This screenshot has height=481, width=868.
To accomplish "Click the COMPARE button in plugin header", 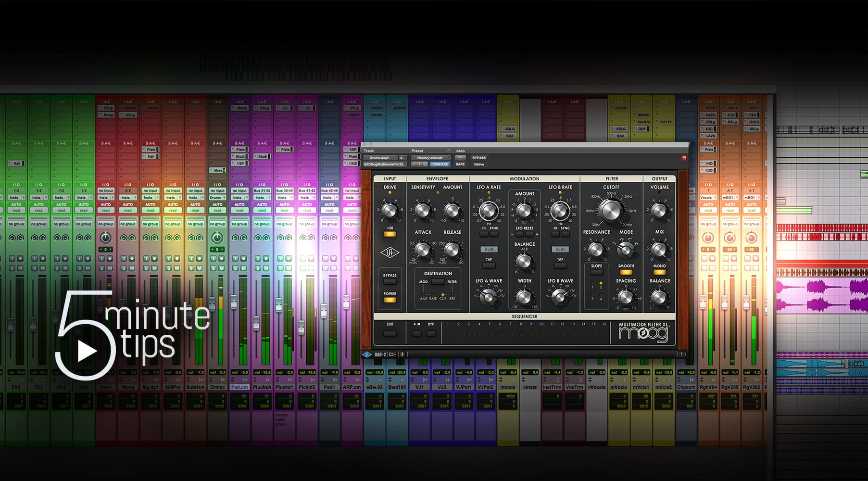I will coord(440,164).
